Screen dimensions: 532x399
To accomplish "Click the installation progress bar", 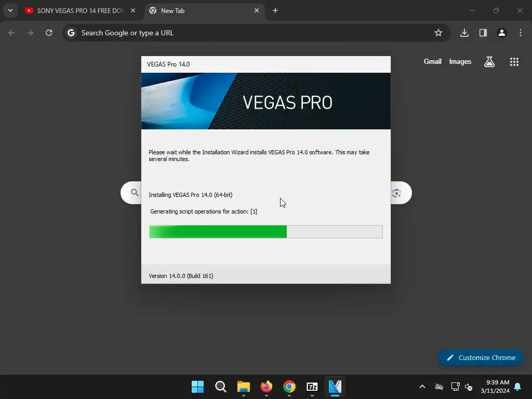I will 266,232.
